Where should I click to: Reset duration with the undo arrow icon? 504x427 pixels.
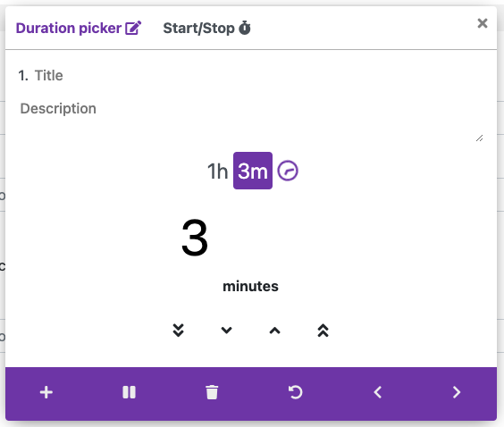click(x=295, y=392)
